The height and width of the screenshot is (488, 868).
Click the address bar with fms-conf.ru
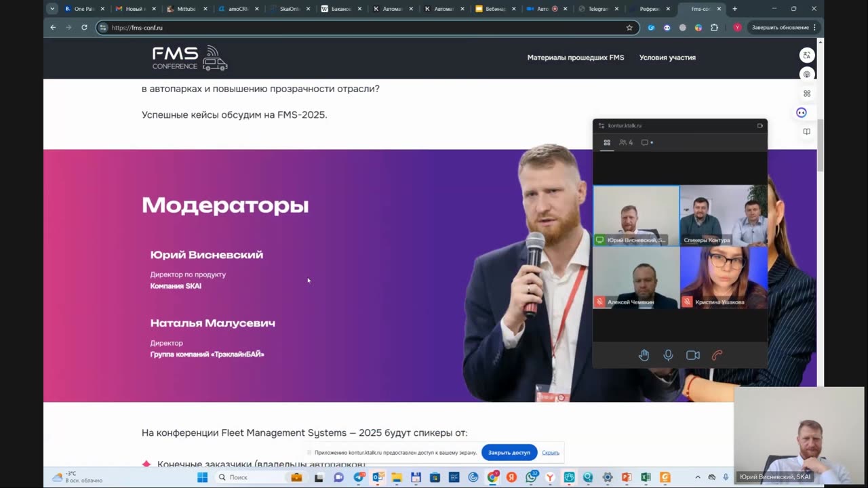point(366,28)
